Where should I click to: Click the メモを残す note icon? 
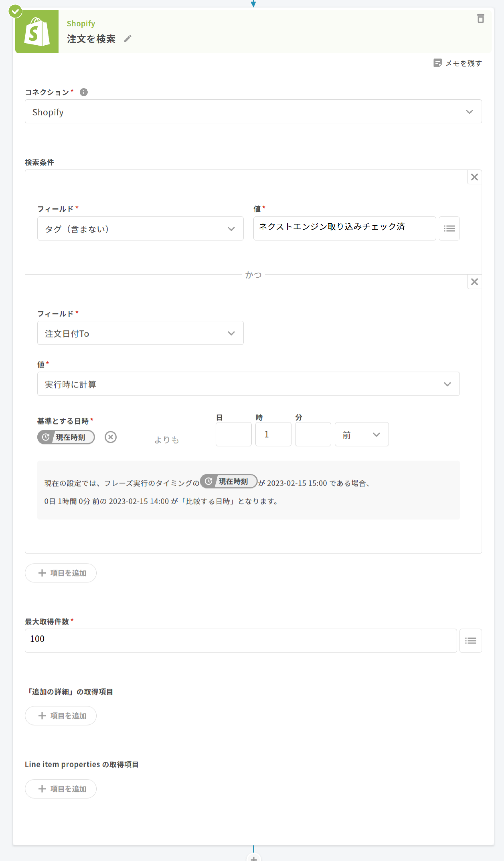(x=437, y=63)
